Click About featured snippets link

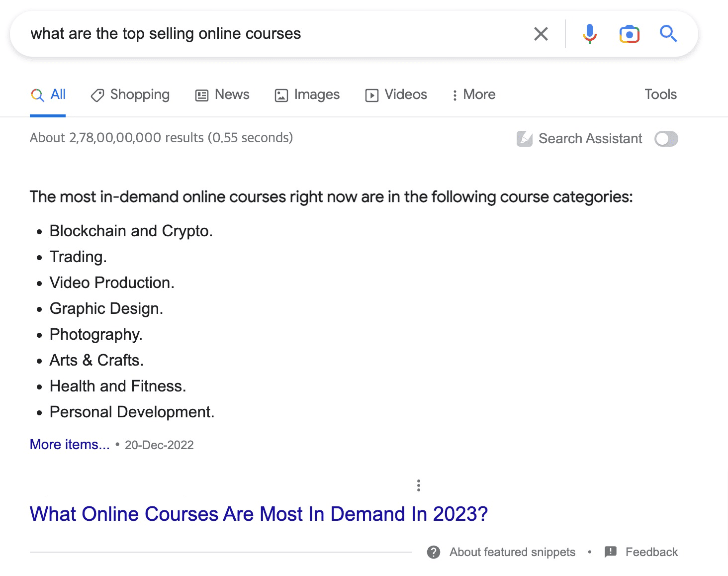pos(512,552)
